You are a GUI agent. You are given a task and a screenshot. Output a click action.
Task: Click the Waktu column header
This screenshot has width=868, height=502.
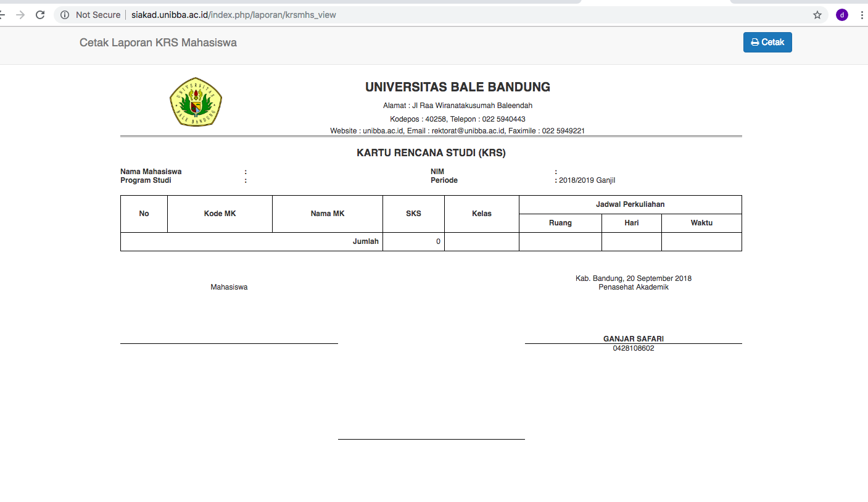point(701,223)
